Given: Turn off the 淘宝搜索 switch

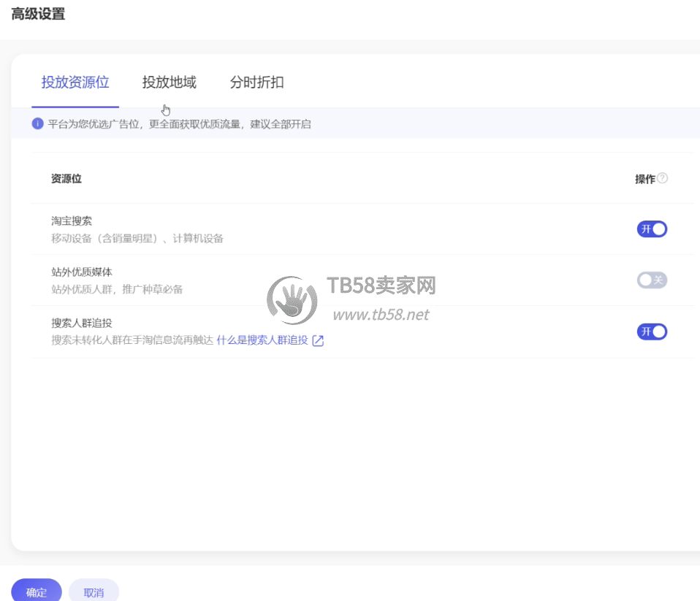Looking at the screenshot, I should (652, 229).
